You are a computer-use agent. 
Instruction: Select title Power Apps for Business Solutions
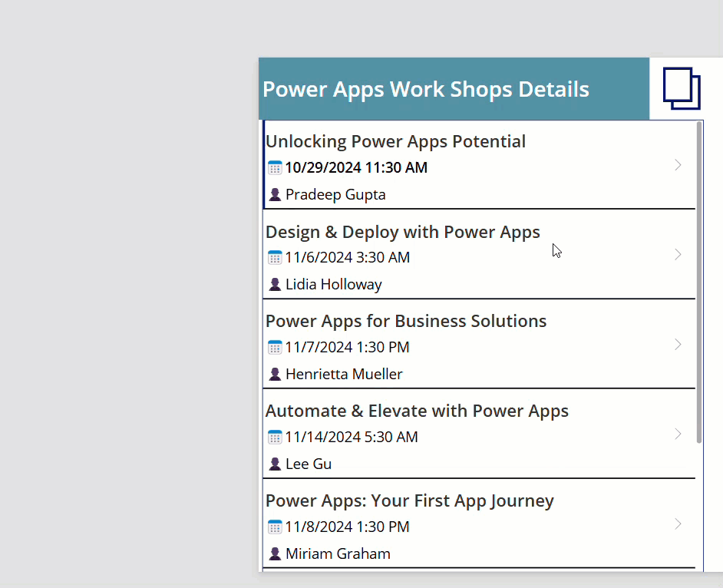point(406,321)
